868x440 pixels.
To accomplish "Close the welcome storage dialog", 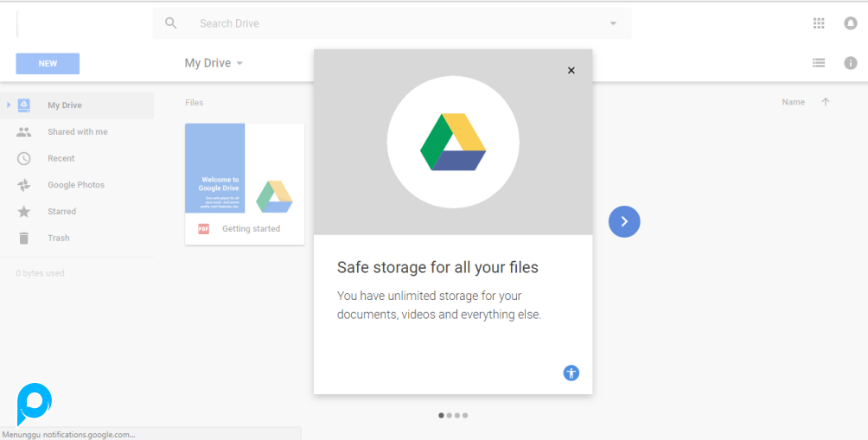I will pyautogui.click(x=571, y=71).
